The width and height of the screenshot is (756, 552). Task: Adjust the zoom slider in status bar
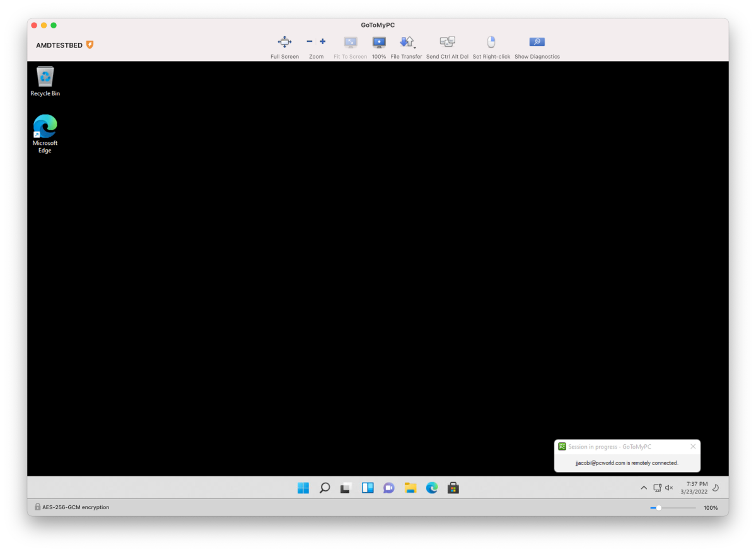coord(659,508)
